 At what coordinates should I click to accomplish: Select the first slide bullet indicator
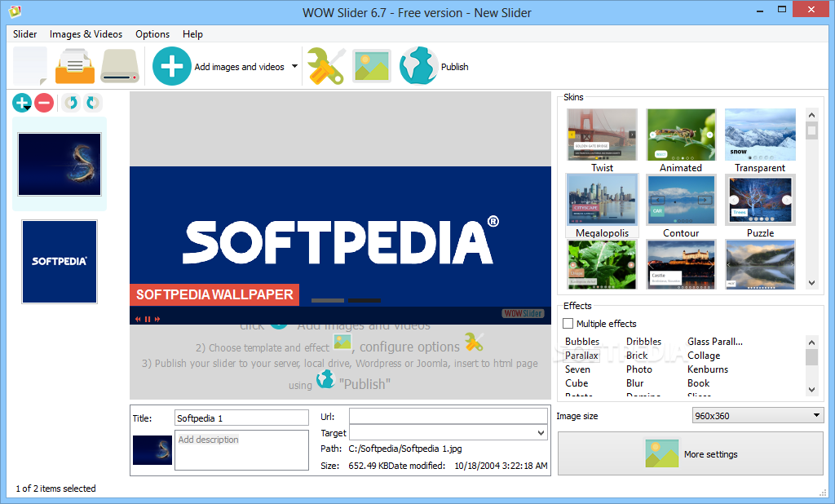pos(328,300)
